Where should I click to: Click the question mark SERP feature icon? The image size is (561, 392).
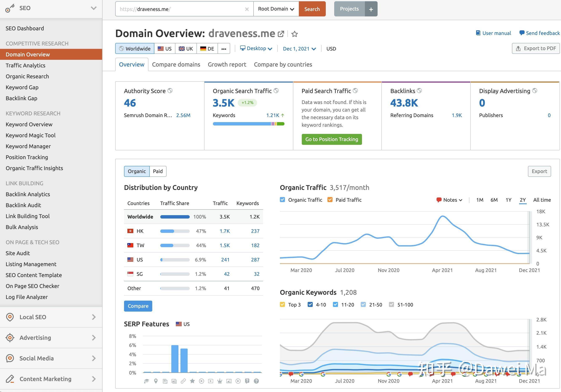pyautogui.click(x=256, y=381)
